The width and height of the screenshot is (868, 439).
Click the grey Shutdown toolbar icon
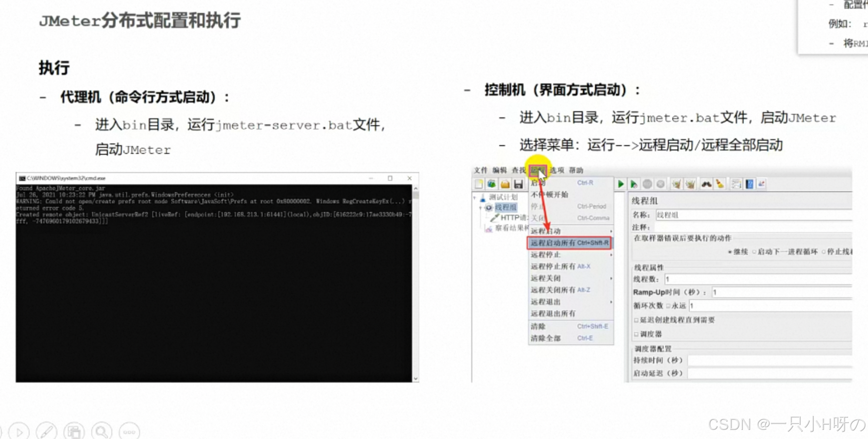click(661, 184)
